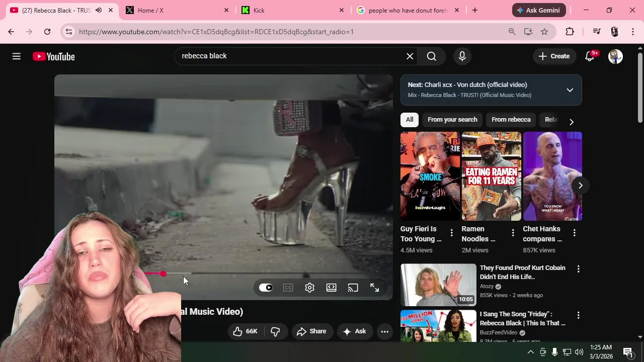
Task: Open a new browser tab
Action: 474,10
